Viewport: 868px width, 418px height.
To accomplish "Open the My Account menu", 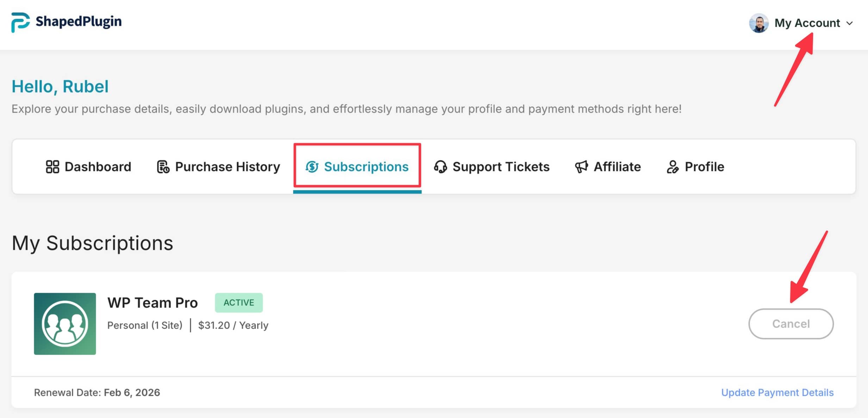I will pos(807,23).
